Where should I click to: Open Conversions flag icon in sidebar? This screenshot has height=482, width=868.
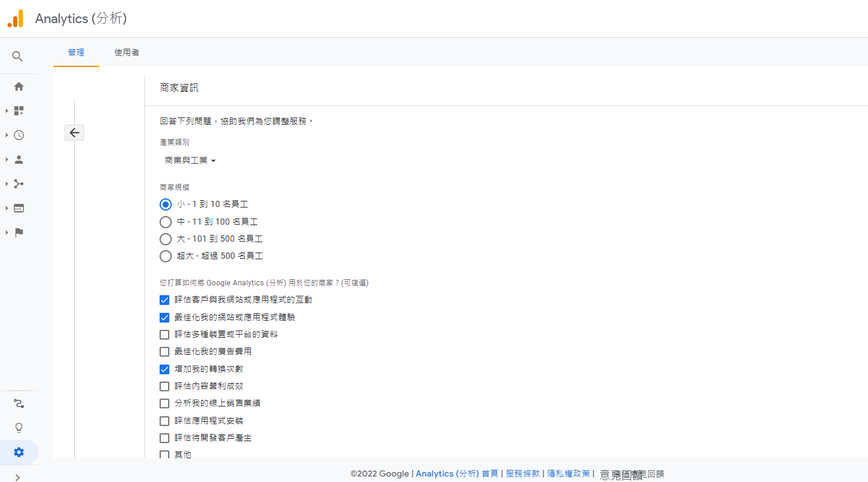pyautogui.click(x=19, y=232)
